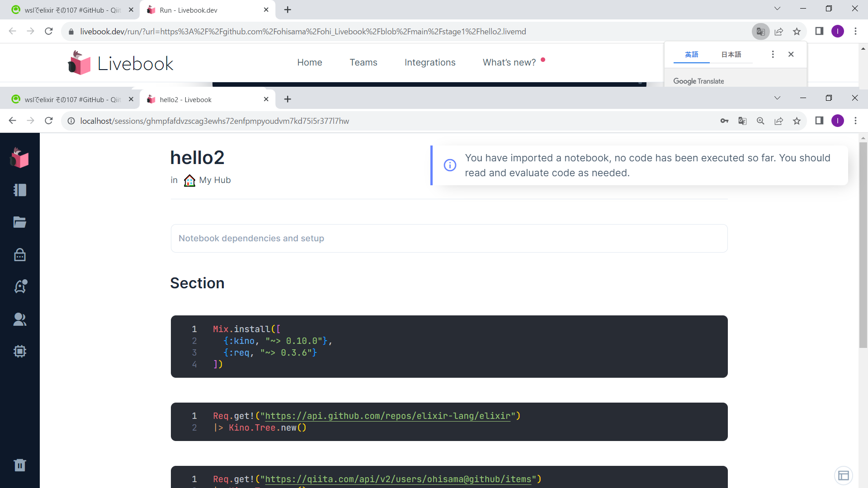Open the sections list sidebar icon
Screen dimensions: 868x488
click(20, 190)
